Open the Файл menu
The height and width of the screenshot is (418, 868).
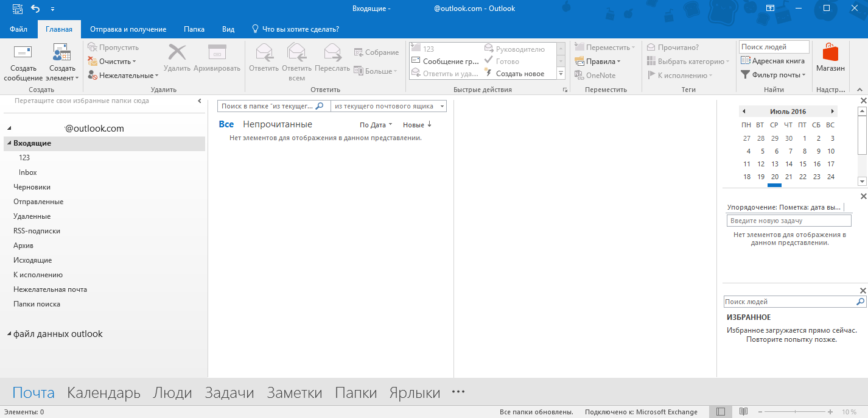coord(18,29)
